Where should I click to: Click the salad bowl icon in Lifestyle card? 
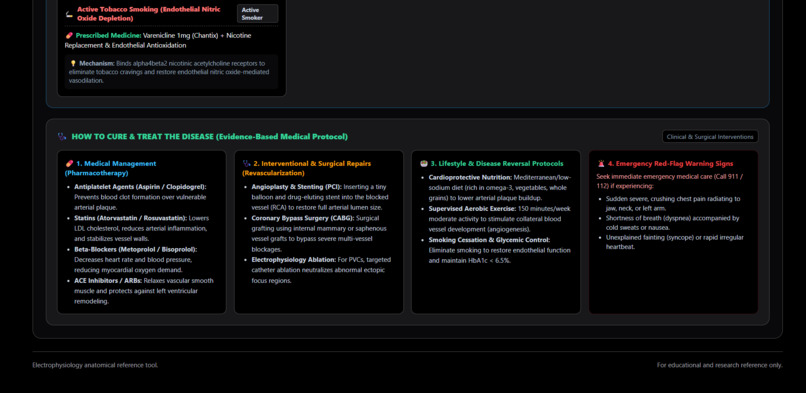click(x=424, y=163)
